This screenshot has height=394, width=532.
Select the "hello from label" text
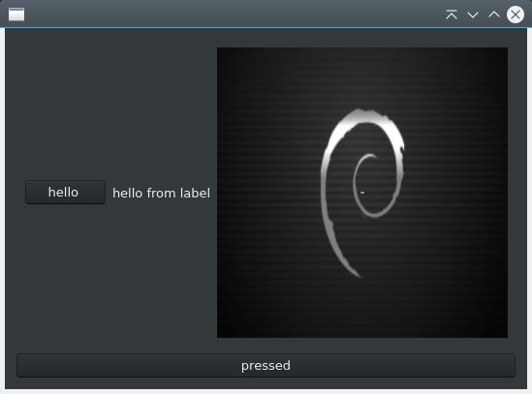[161, 193]
